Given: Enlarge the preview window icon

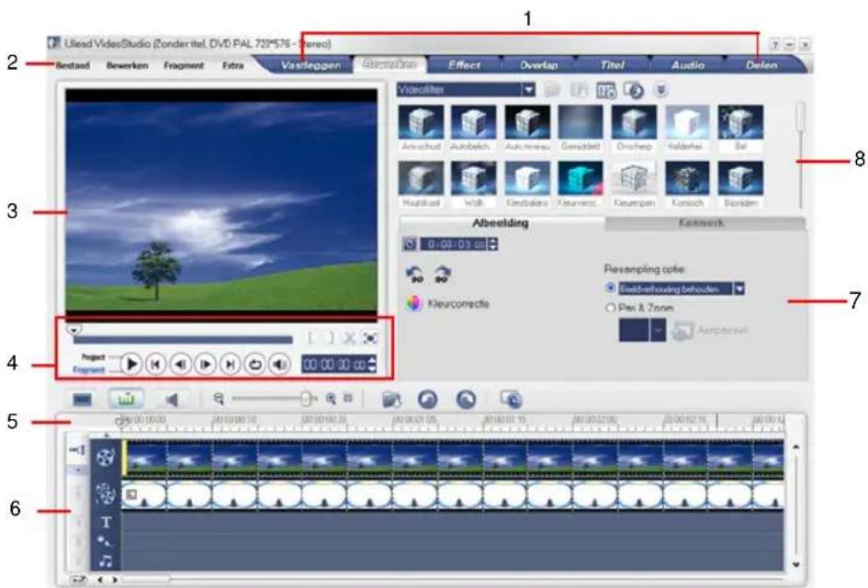Looking at the screenshot, I should 370,338.
